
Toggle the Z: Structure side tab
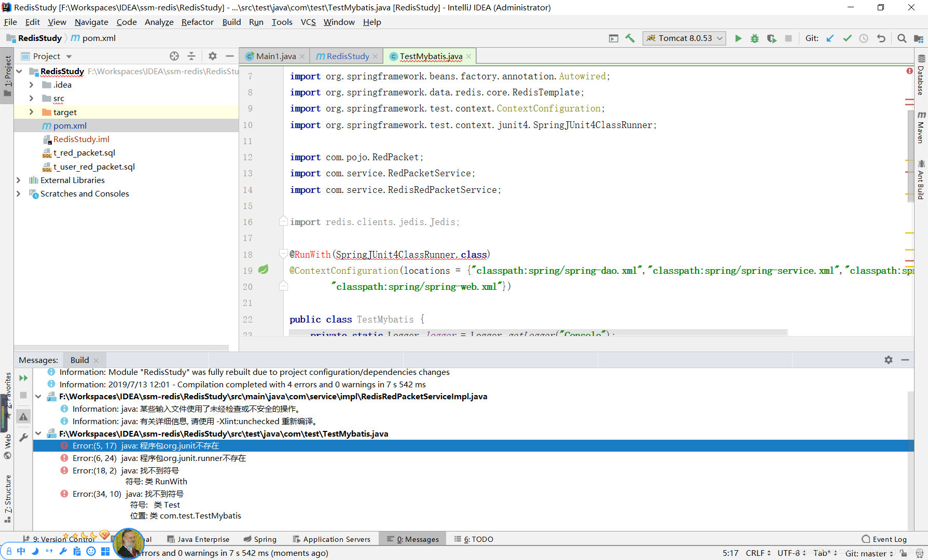[x=7, y=499]
